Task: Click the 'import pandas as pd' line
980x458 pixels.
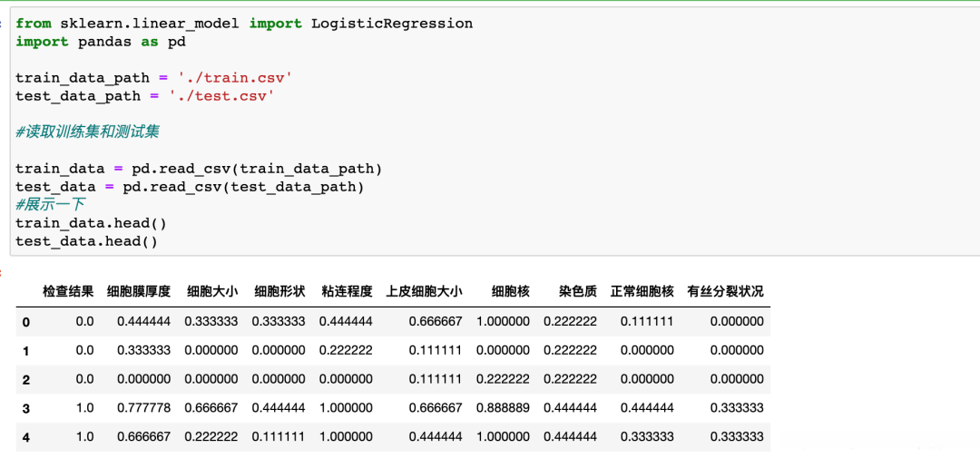Action: tap(101, 42)
